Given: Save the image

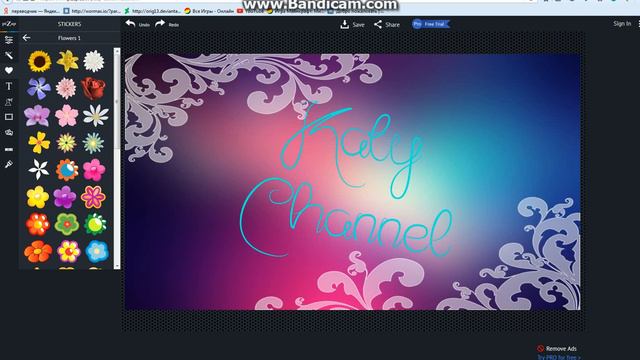Looking at the screenshot, I should (x=352, y=24).
